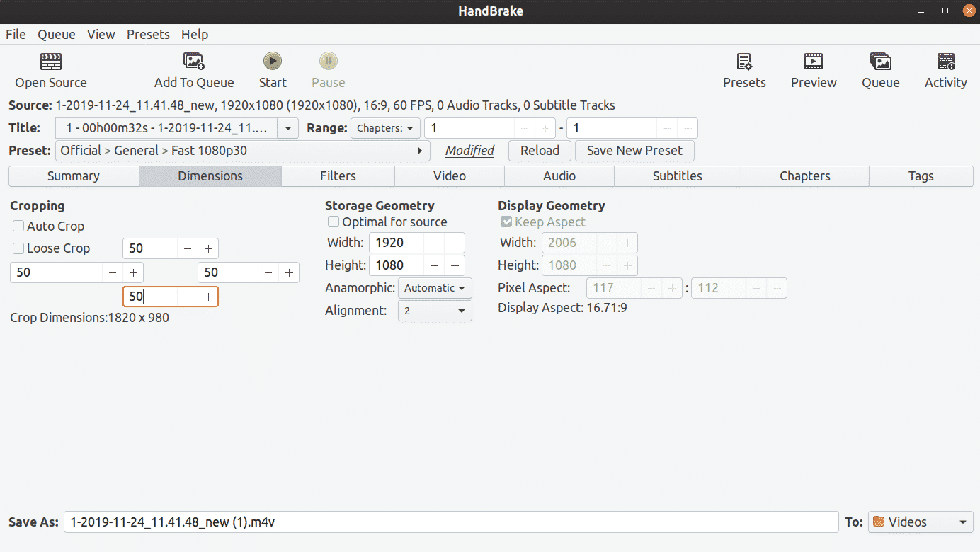
Task: Decrease right crop value with minus
Action: coord(268,272)
